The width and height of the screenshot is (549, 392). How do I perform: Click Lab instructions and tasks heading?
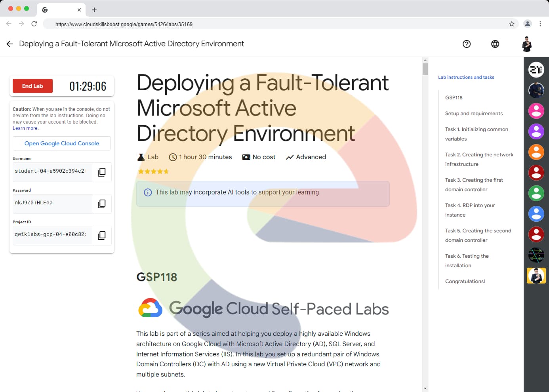(x=466, y=77)
